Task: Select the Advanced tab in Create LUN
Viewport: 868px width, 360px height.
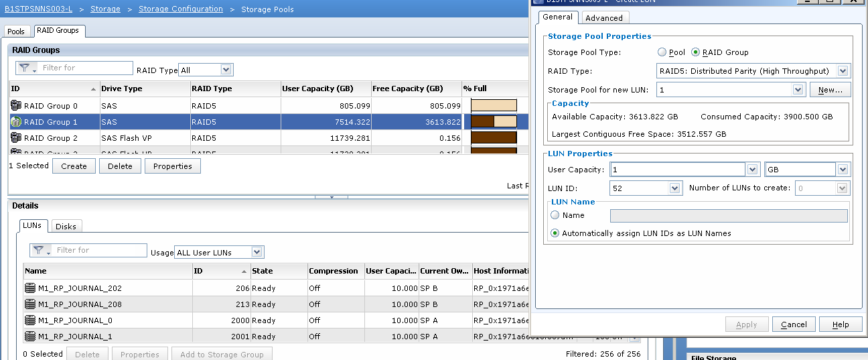Action: tap(604, 18)
